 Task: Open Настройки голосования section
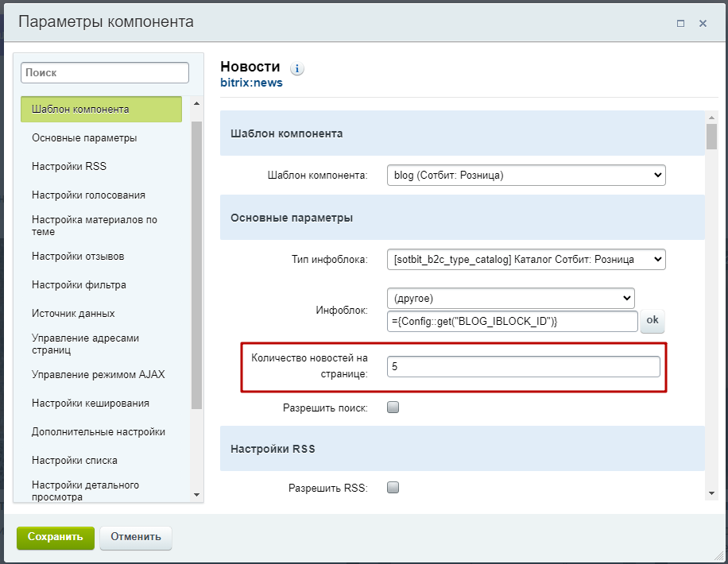pyautogui.click(x=88, y=195)
